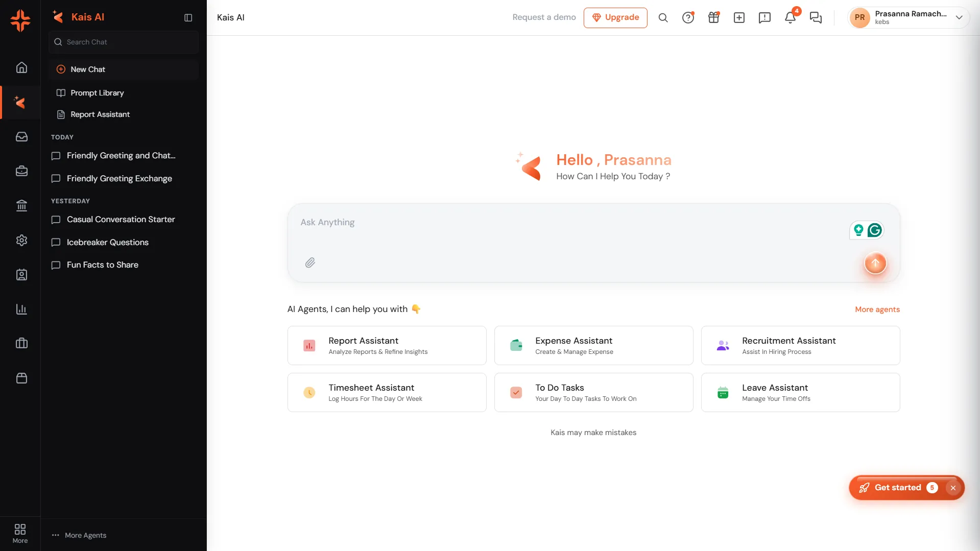Open the settings gear icon in left rail
This screenshot has width=980, height=551.
(21, 240)
